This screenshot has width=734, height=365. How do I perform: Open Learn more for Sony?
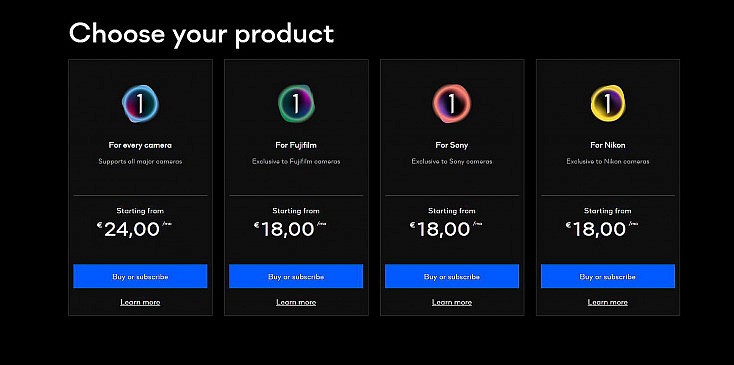(x=452, y=302)
